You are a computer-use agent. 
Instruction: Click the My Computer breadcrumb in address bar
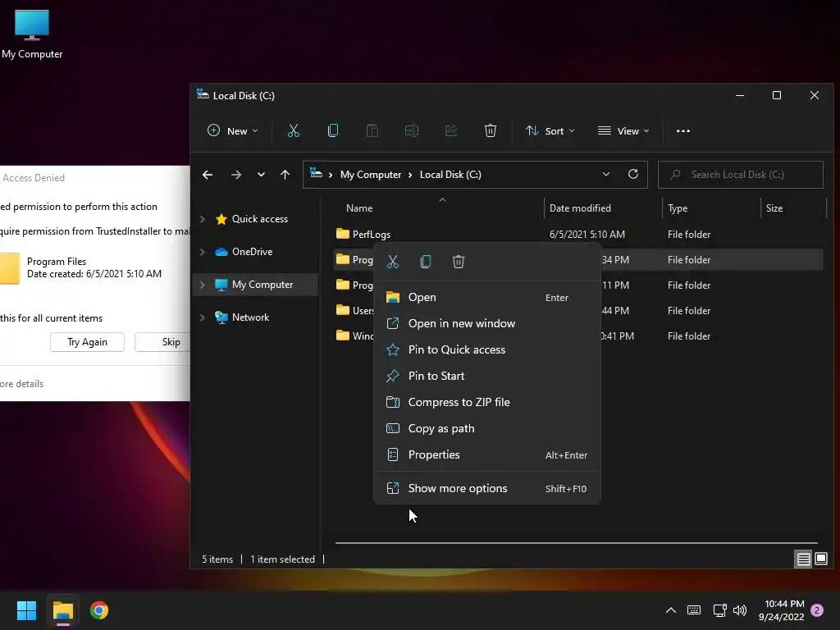coord(371,175)
